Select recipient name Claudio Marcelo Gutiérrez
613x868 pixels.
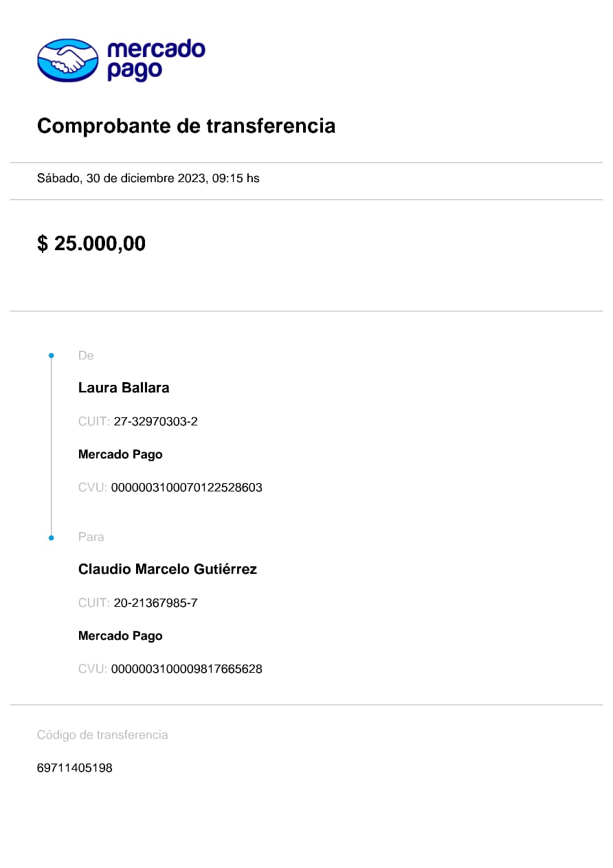(x=168, y=569)
